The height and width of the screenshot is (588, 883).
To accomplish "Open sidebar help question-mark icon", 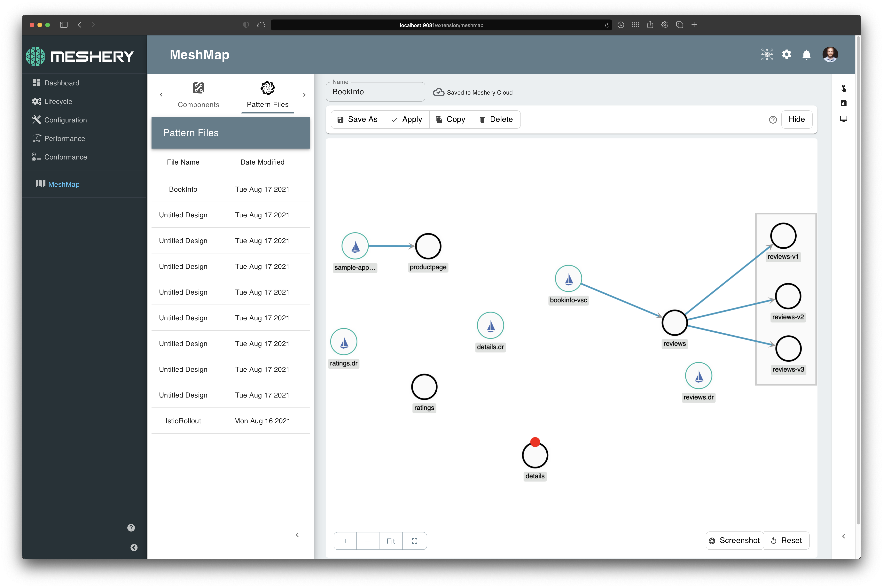I will click(x=130, y=528).
